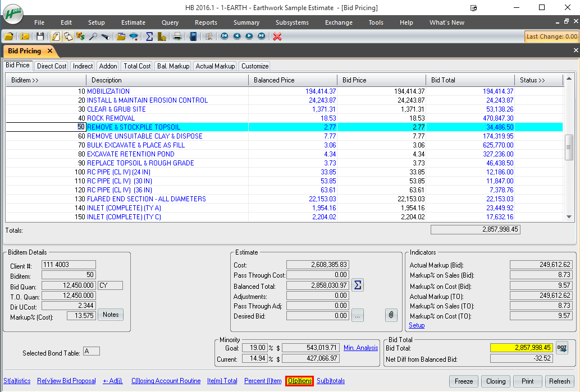Open the Subsystems menu
Screen dimensions: 580x392
pos(292,22)
